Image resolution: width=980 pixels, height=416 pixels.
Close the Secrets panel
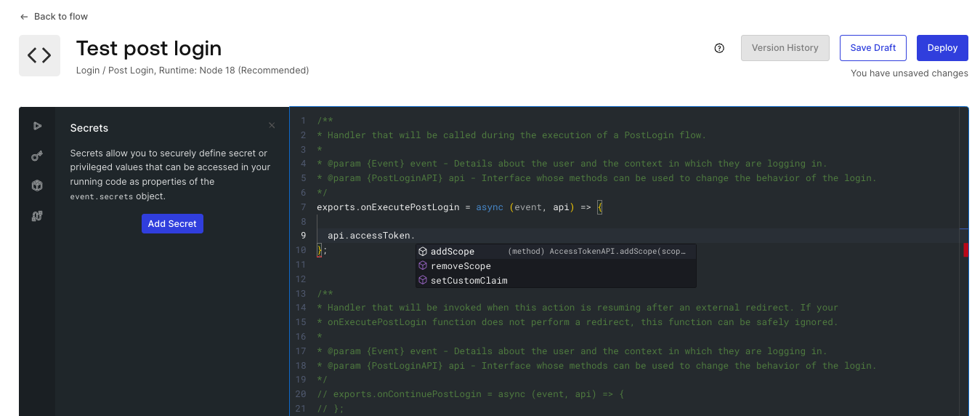click(272, 126)
